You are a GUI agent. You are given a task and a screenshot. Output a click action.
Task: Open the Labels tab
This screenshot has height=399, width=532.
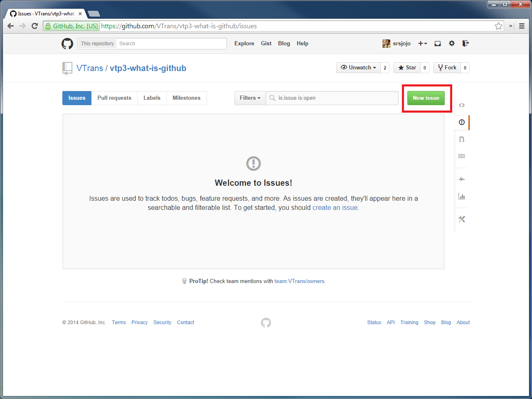152,98
